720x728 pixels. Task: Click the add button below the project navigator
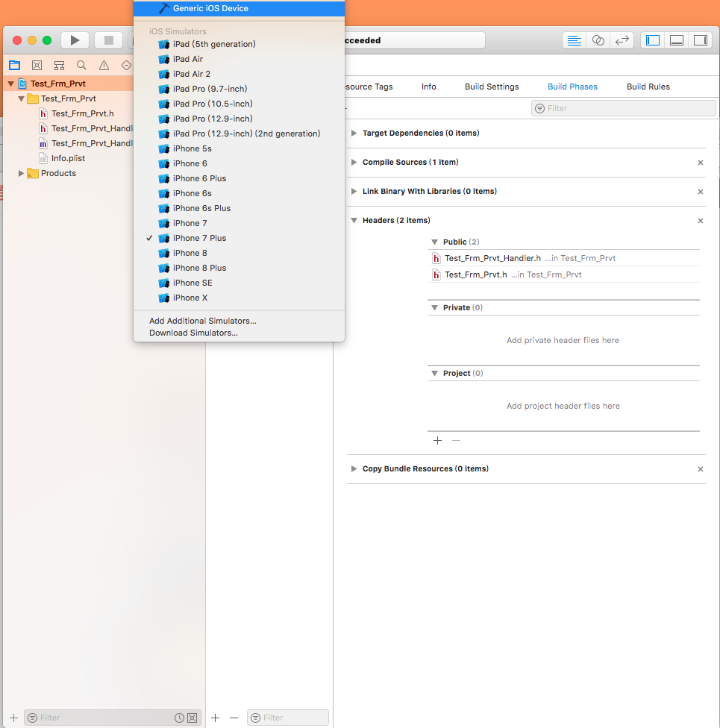(14, 718)
